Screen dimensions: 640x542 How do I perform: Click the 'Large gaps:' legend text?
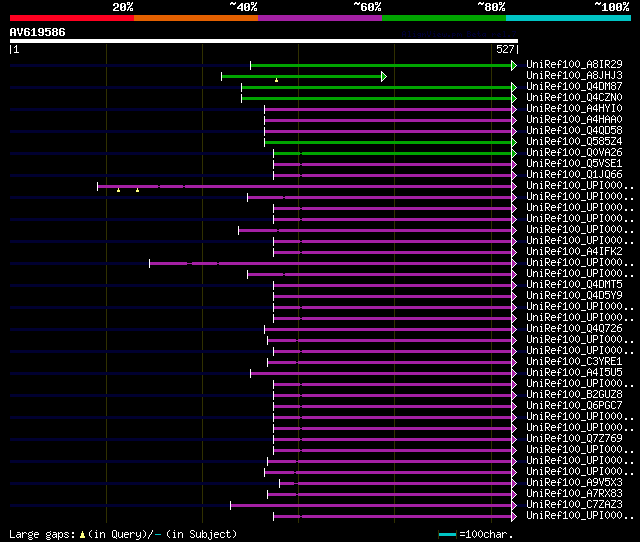[42, 534]
